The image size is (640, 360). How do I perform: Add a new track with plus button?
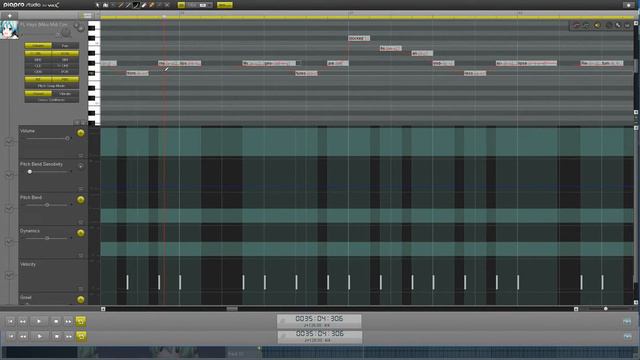[x=10, y=16]
